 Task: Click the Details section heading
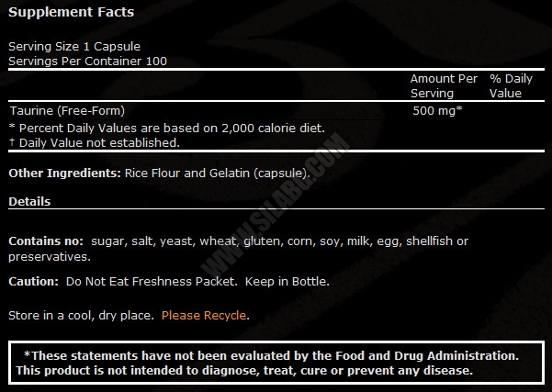coord(29,202)
